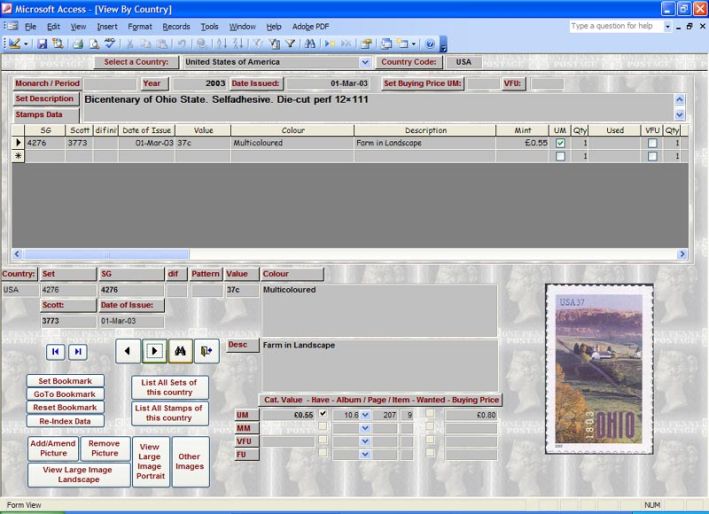Toggle VFU checkbox in the SG 4276 row
709x514 pixels.
coord(652,143)
